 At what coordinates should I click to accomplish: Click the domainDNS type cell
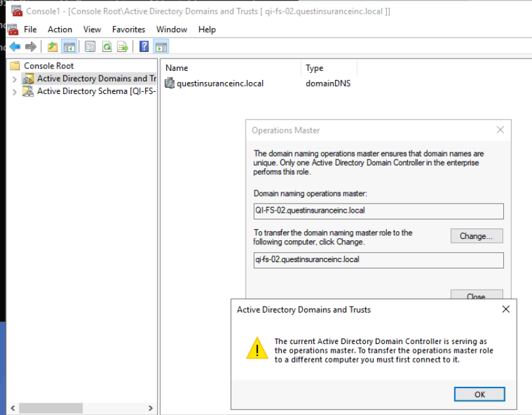[328, 83]
